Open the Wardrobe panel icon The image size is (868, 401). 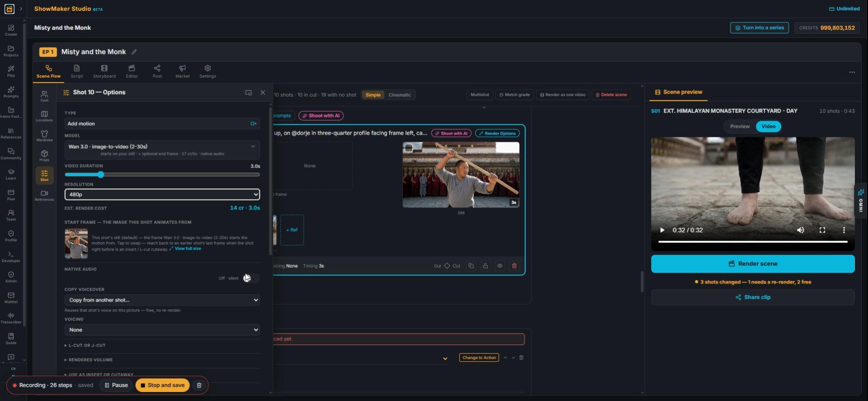pos(44,135)
